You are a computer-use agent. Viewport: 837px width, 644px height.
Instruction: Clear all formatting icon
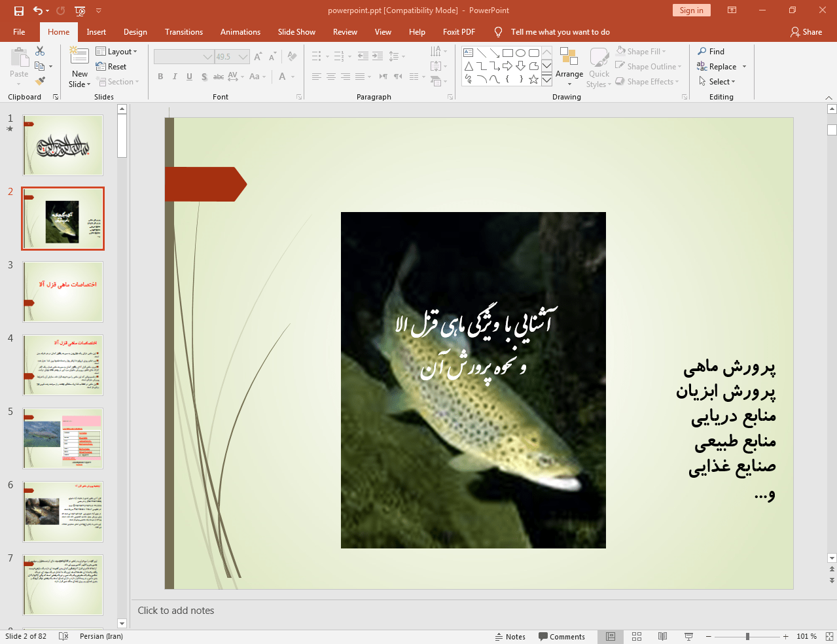[292, 57]
